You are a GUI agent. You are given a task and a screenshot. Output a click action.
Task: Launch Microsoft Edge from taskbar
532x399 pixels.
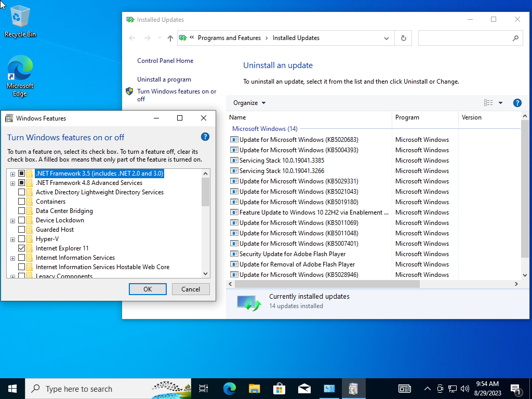click(x=229, y=389)
